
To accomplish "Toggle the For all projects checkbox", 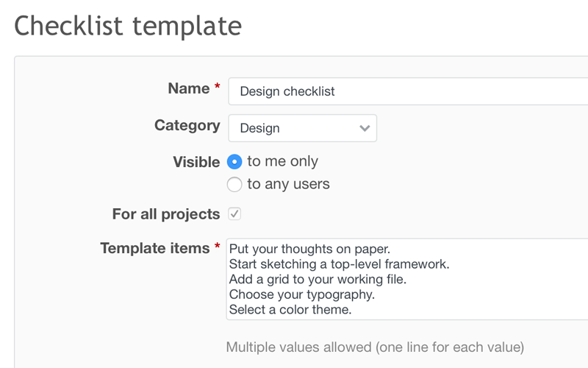I will tap(234, 214).
